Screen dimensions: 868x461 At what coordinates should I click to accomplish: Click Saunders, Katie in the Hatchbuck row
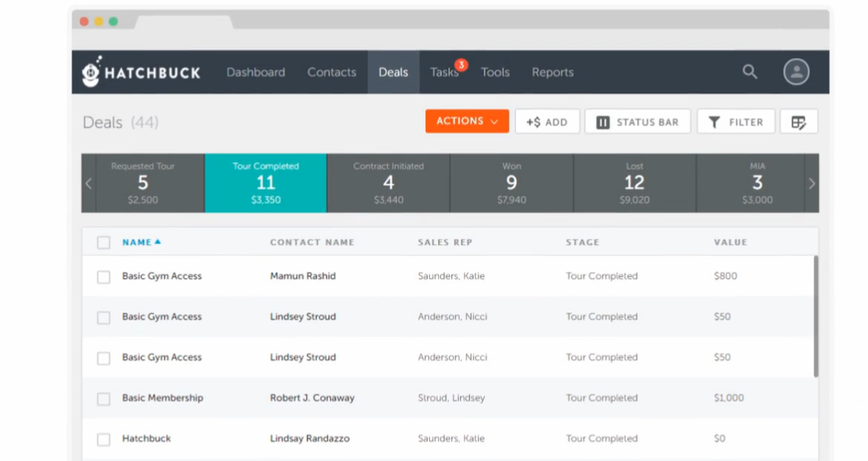tap(451, 439)
